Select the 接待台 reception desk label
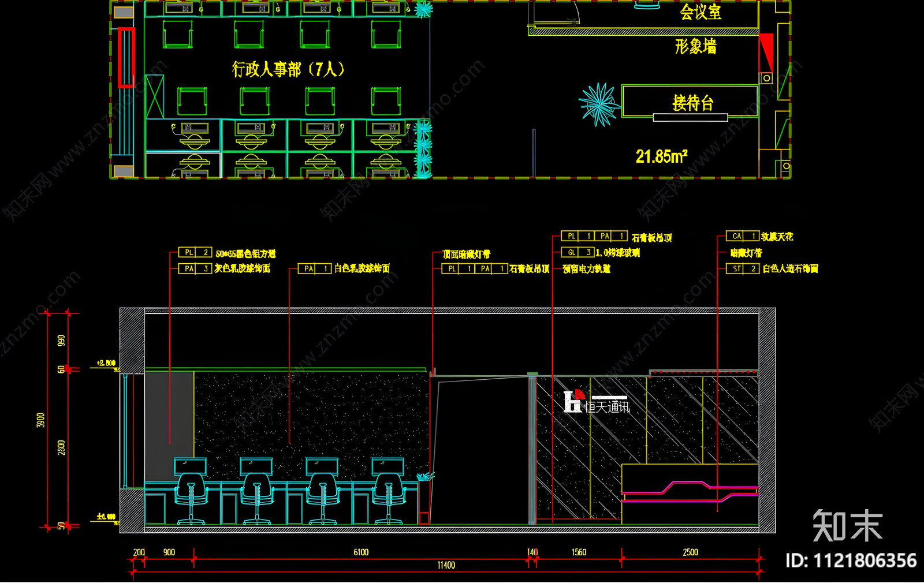Screen dimensions: 924x583 692,103
